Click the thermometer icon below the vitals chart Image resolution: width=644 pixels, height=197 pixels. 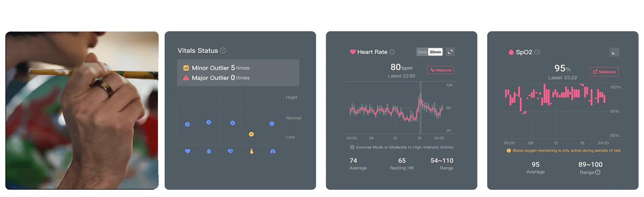tap(252, 151)
